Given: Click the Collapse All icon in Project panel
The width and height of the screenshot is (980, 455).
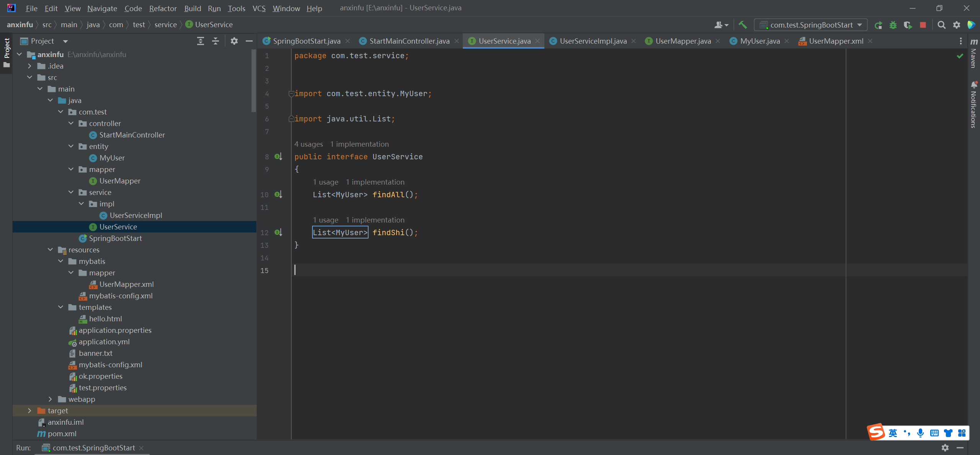Looking at the screenshot, I should 216,41.
